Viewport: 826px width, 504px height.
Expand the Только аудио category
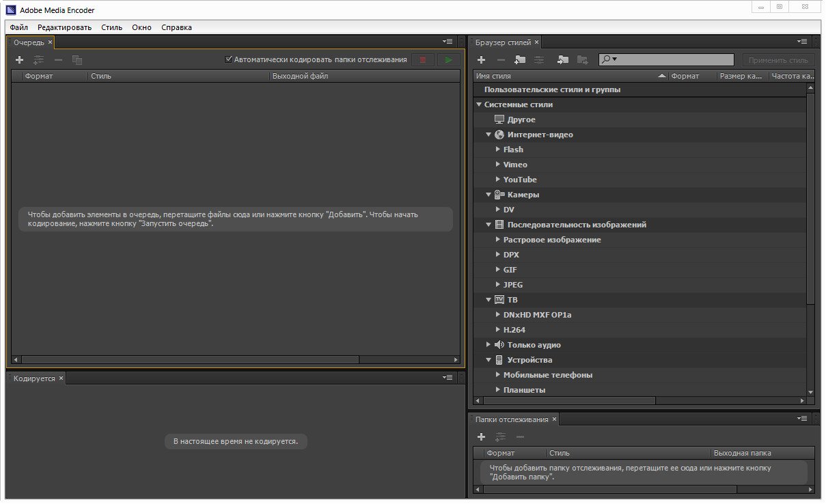(488, 345)
